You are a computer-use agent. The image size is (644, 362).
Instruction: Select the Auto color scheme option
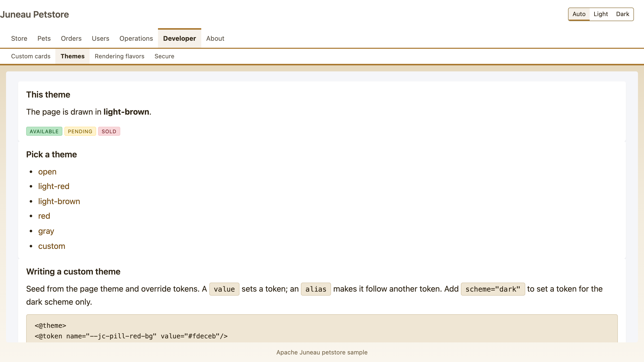pos(579,14)
